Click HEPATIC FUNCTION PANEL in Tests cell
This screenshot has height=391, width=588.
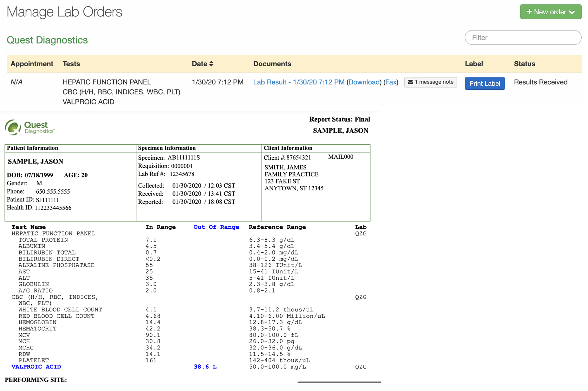pos(107,82)
